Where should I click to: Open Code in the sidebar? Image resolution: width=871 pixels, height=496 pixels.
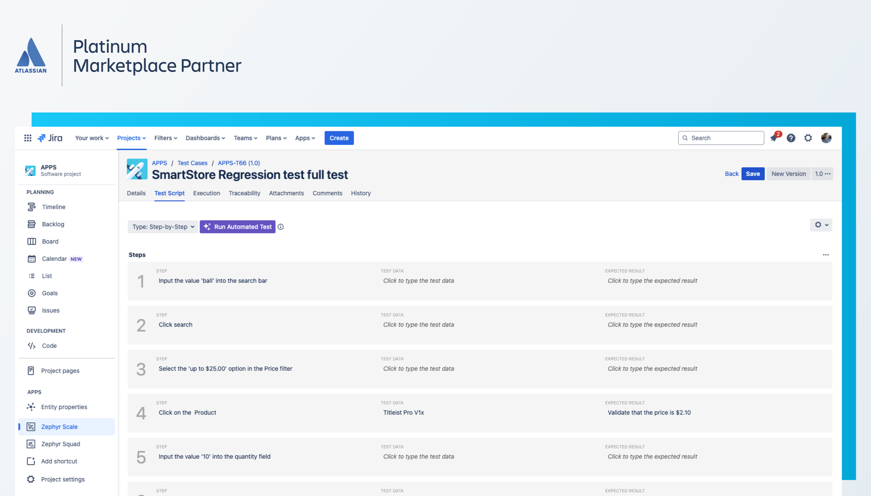[49, 345]
